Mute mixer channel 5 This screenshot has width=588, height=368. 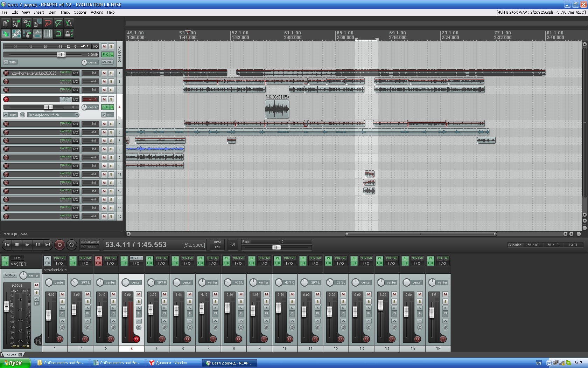click(164, 294)
